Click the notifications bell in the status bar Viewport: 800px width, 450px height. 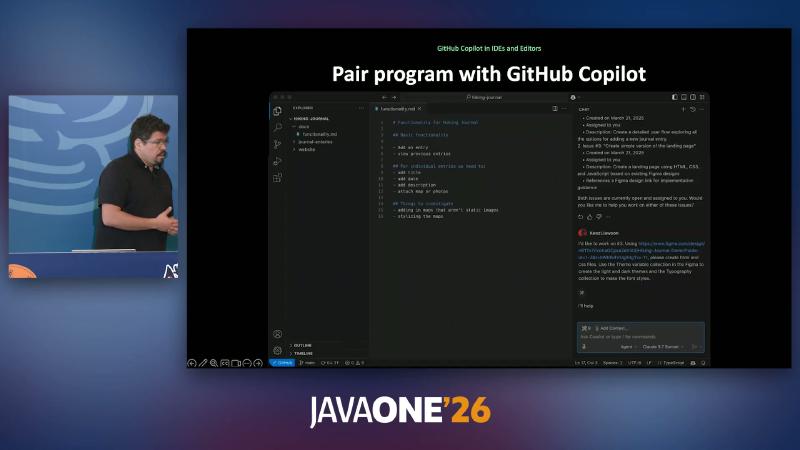pos(703,363)
